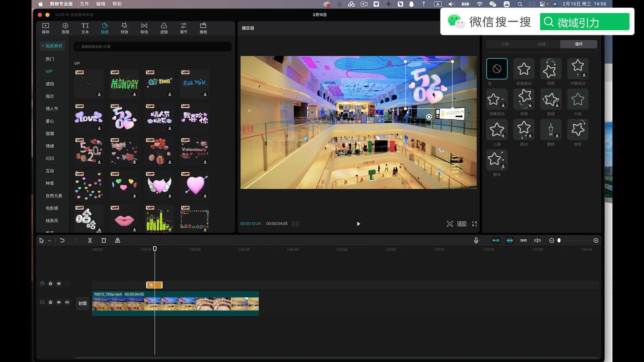Open the 媒体 media tab
Image resolution: width=644 pixels, height=362 pixels.
point(46,28)
